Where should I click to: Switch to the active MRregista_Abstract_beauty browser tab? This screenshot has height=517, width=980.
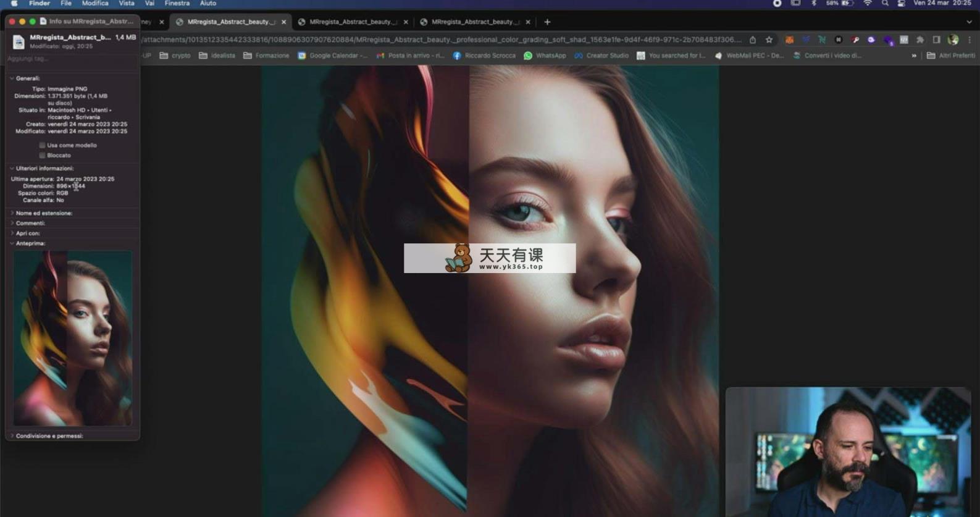point(231,22)
